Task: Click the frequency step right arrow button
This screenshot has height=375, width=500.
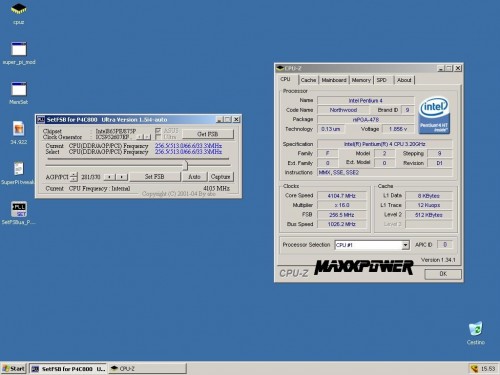Action: tap(122, 177)
